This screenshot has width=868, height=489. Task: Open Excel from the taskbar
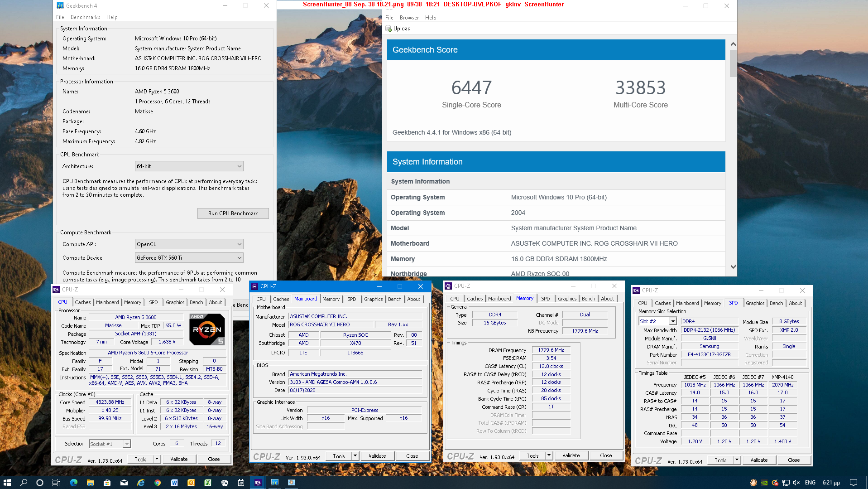tap(208, 483)
